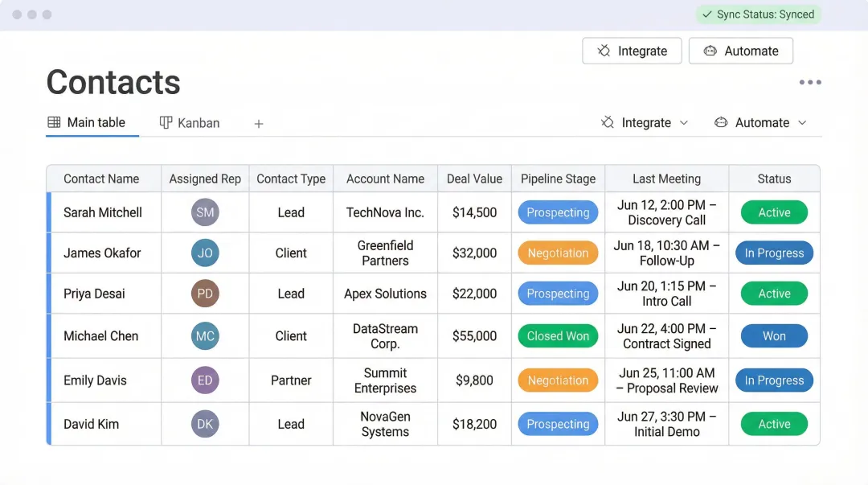The image size is (868, 485).
Task: Toggle David Kim's status from Active
Action: [x=773, y=424]
